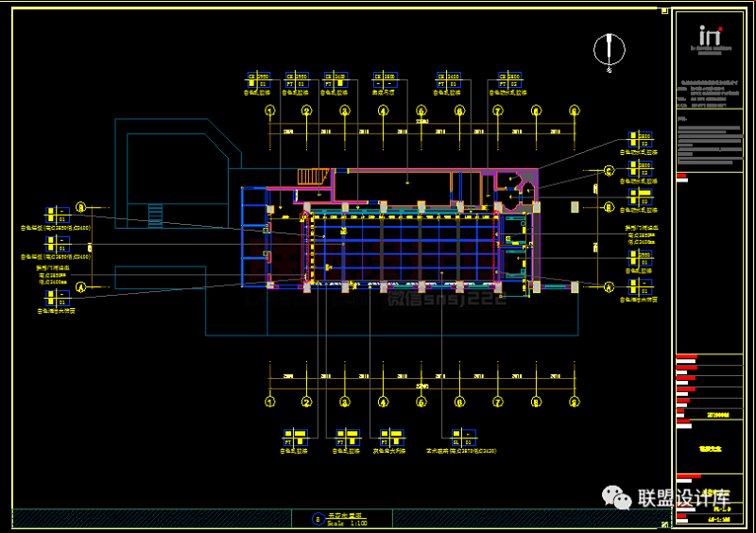Select the orange staircase symbol on the floor plan

click(x=311, y=177)
